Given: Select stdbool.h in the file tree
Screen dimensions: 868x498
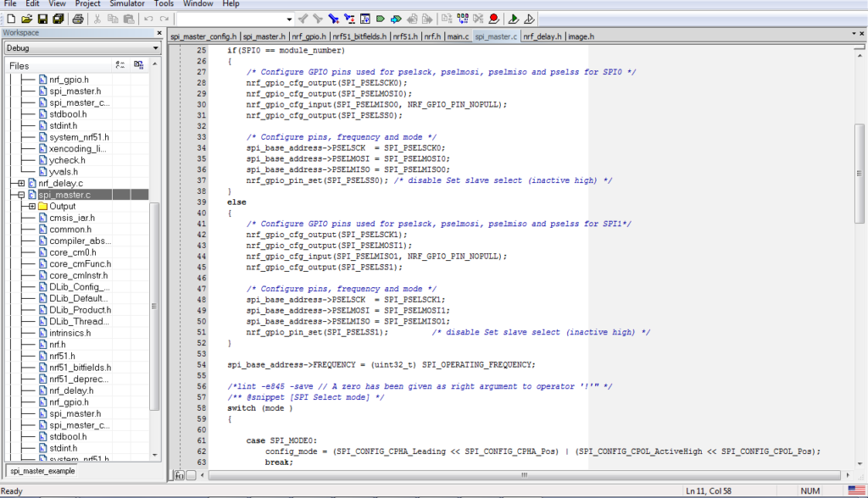Looking at the screenshot, I should (x=67, y=114).
